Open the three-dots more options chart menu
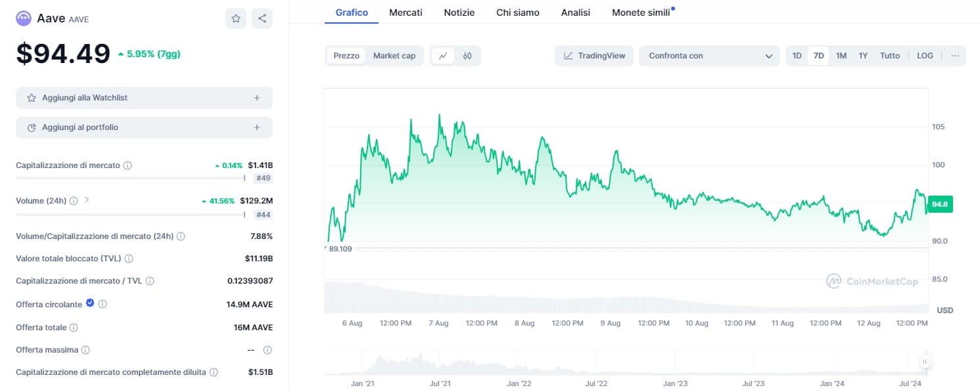The height and width of the screenshot is (390, 980). (x=954, y=56)
